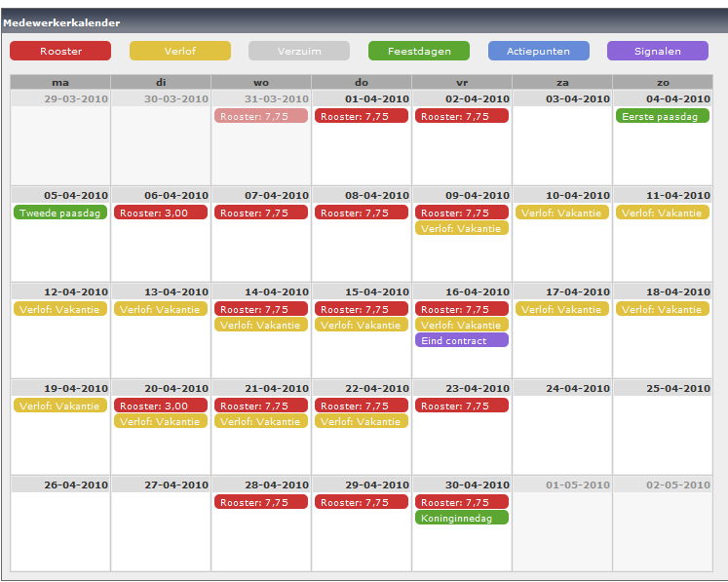Viewport: 728px width, 582px height.
Task: Toggle the purple Signalen filter button
Action: [658, 51]
